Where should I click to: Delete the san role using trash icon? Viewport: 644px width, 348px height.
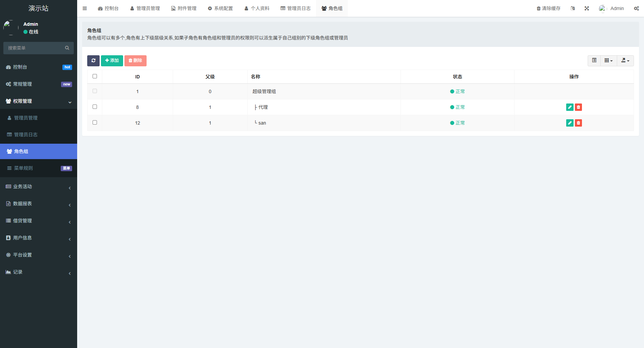click(578, 123)
